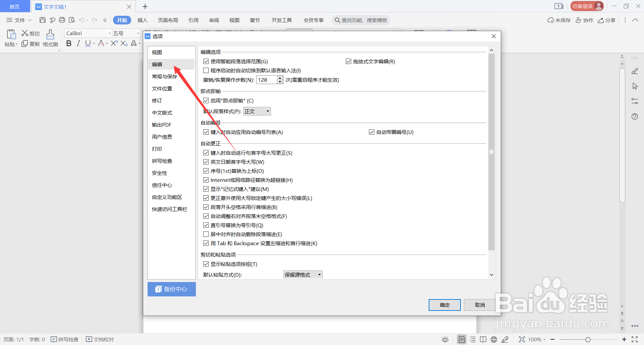644x345 pixels.
Task: Select the ink annotation pen icon
Action: tap(505, 339)
